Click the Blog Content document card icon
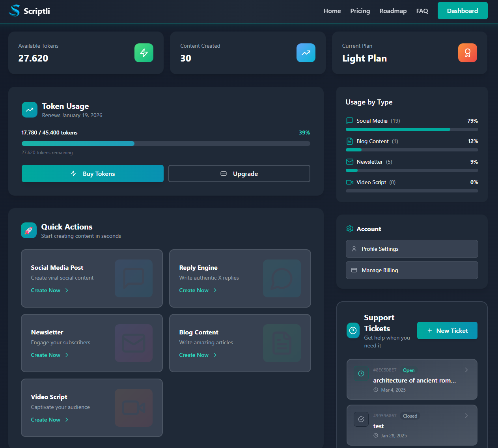Screen dimensions: 498x448 tap(282, 343)
